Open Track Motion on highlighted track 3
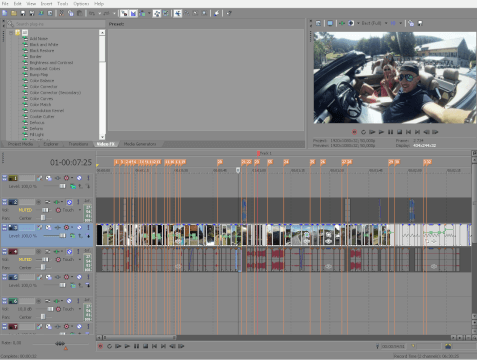The width and height of the screenshot is (477, 360). [x=40, y=227]
